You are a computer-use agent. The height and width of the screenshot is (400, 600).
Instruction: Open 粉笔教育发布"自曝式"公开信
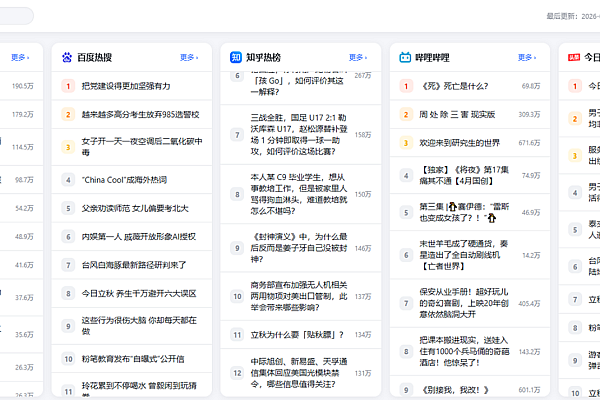(133, 359)
